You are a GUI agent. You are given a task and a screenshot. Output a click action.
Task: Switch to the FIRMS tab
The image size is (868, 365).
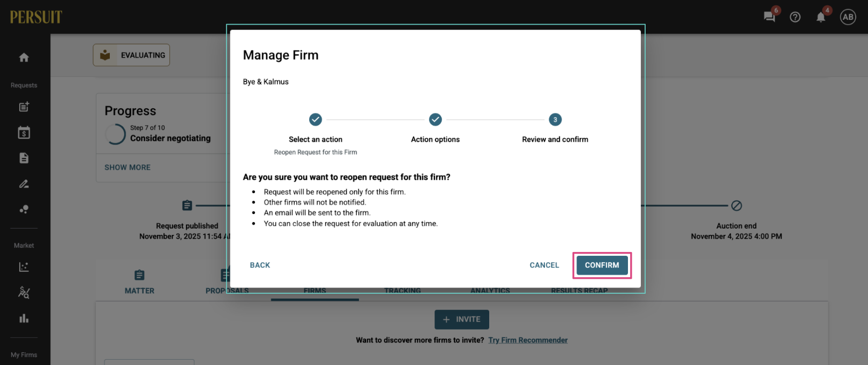[315, 291]
